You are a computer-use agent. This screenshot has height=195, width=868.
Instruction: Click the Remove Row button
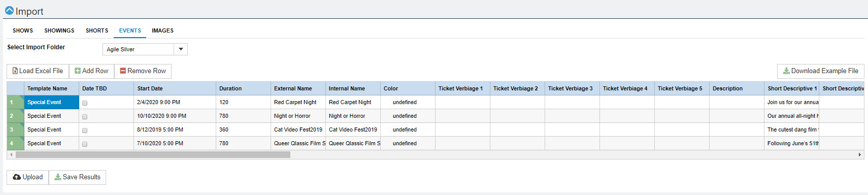tap(143, 71)
